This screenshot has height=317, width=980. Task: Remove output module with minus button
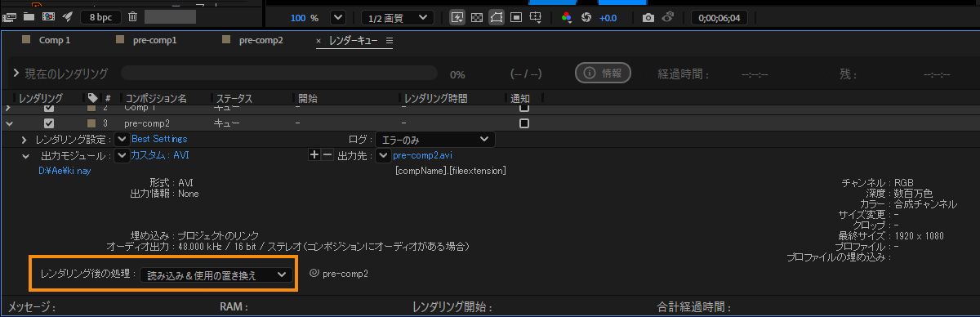pos(327,155)
